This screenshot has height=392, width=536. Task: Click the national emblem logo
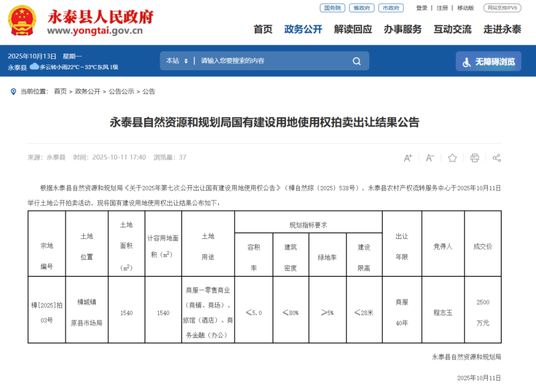coord(22,21)
